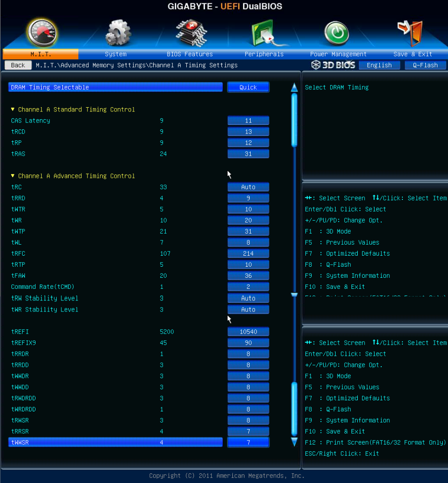Select the highlighted tWWSR value field 7
The width and height of the screenshot is (448, 483).
pyautogui.click(x=248, y=442)
